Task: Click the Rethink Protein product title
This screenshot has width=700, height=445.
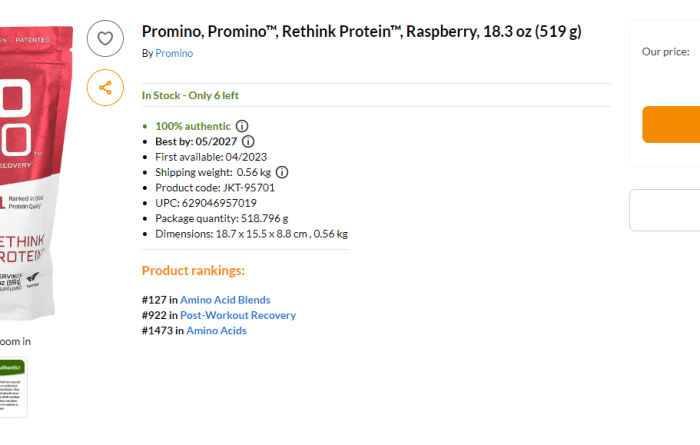Action: (361, 32)
